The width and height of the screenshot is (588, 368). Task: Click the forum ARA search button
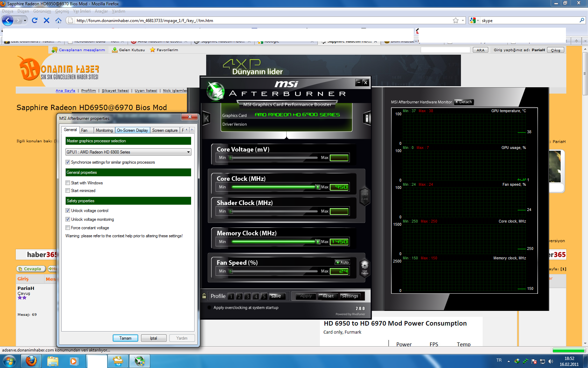(x=481, y=50)
